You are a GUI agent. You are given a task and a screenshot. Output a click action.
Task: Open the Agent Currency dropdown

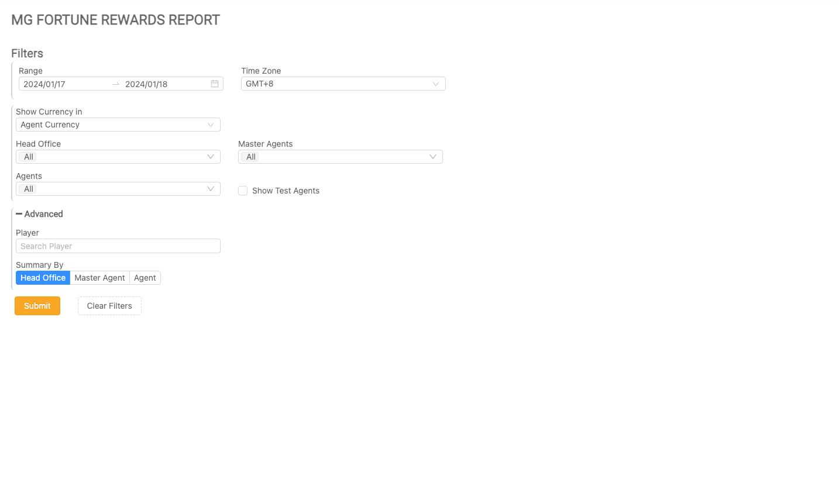(x=111, y=125)
